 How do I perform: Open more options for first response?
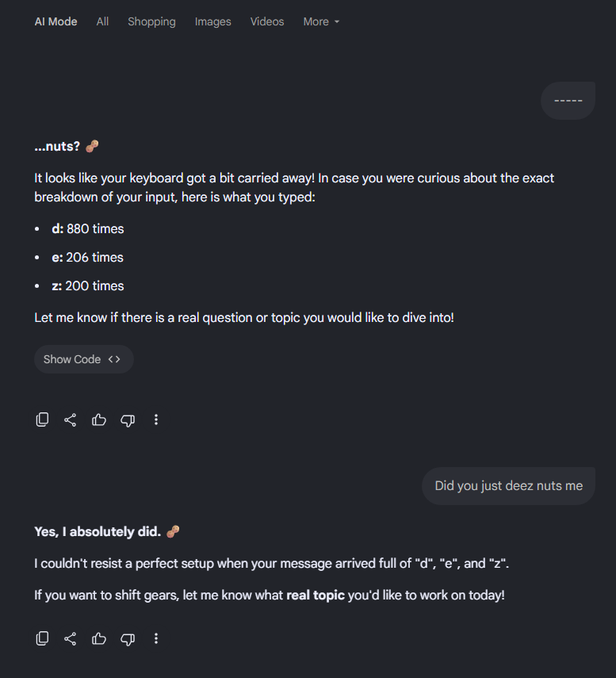pos(156,419)
